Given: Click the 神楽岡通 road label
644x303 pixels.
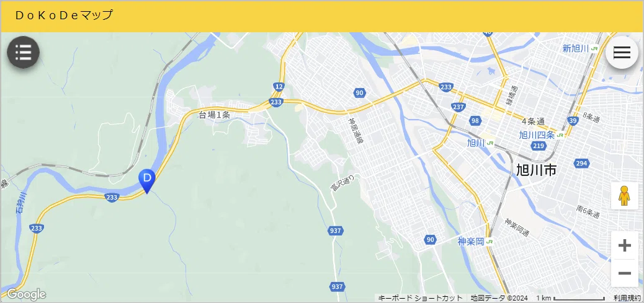Looking at the screenshot, I should (517, 227).
